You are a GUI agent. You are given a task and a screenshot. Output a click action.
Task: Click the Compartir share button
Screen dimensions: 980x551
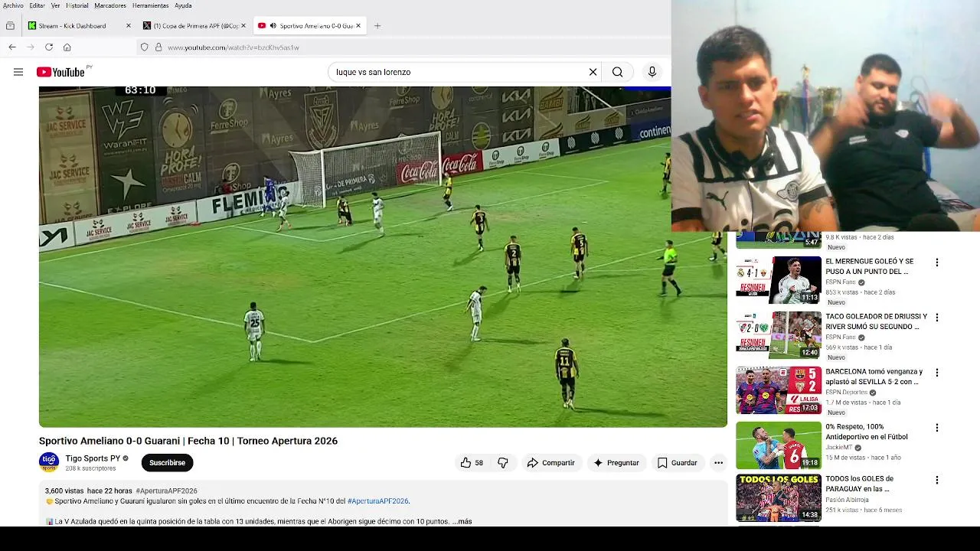coord(550,463)
